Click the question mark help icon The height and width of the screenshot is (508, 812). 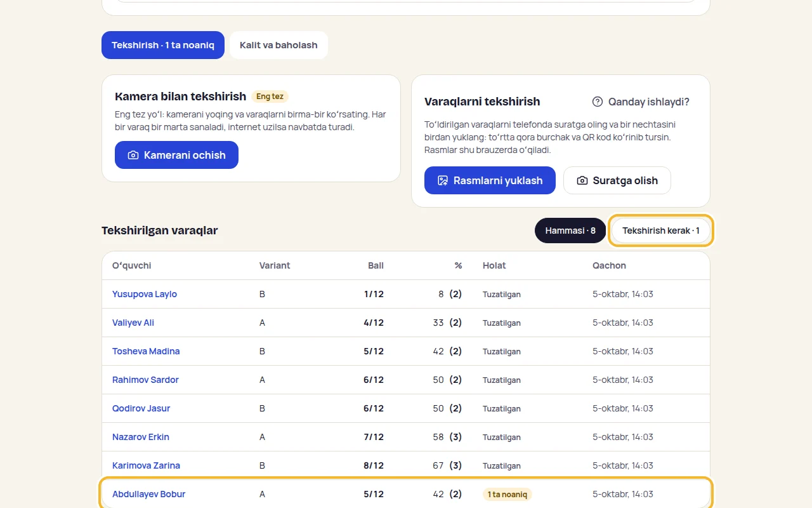[598, 102]
